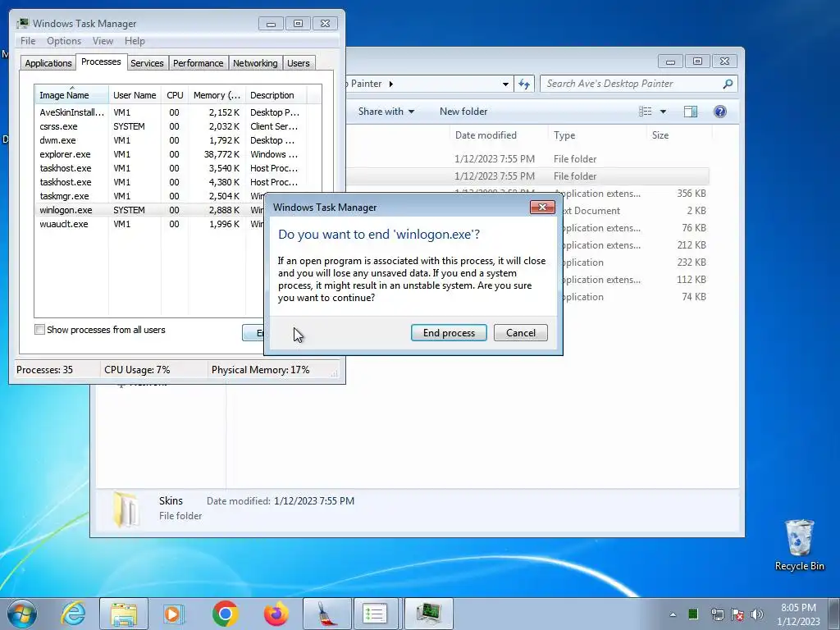840x630 pixels.
Task: Switch to the Networking tab
Action: [x=255, y=62]
